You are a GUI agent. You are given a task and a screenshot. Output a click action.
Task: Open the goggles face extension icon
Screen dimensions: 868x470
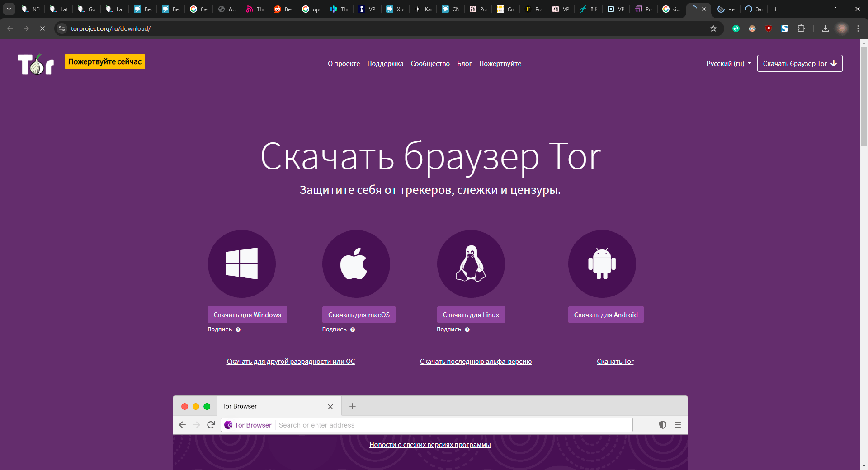pos(752,28)
